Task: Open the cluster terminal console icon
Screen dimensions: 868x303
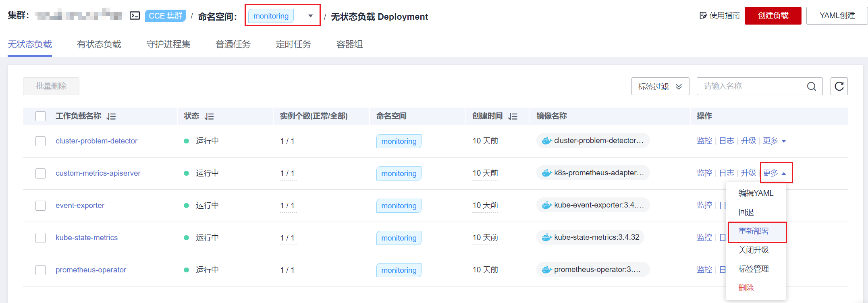Action: coord(135,16)
